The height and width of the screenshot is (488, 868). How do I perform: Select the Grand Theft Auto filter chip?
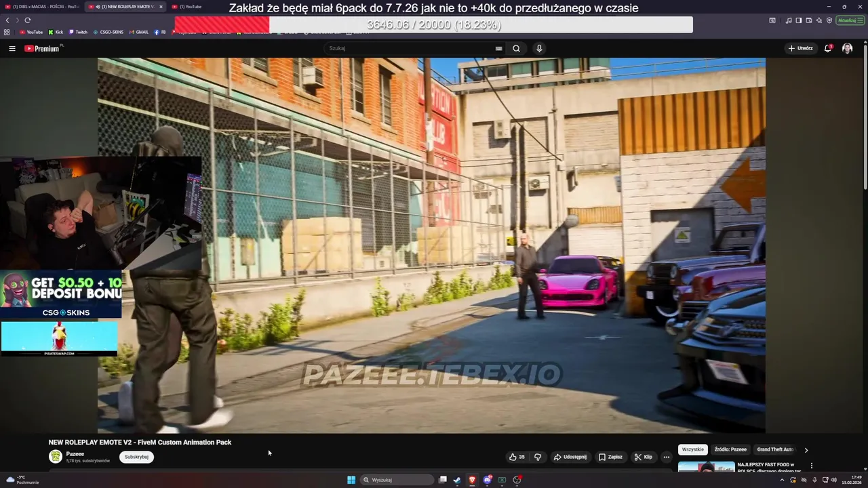[x=775, y=449]
